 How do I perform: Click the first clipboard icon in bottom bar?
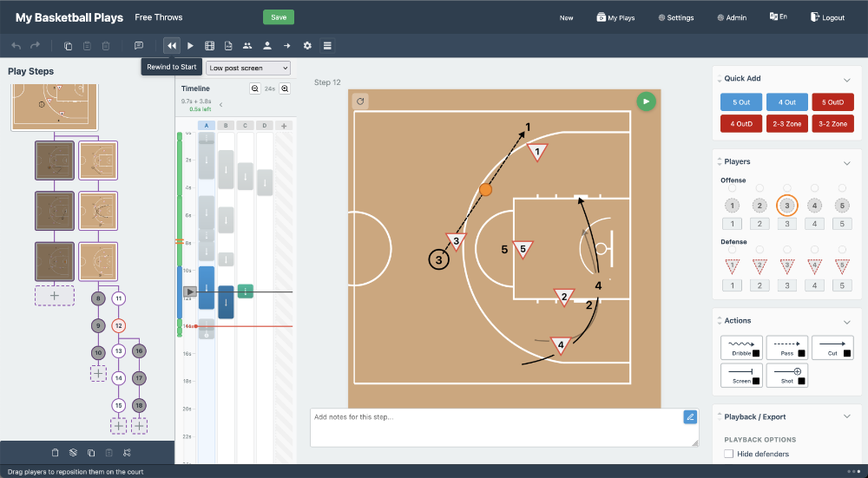coord(55,453)
